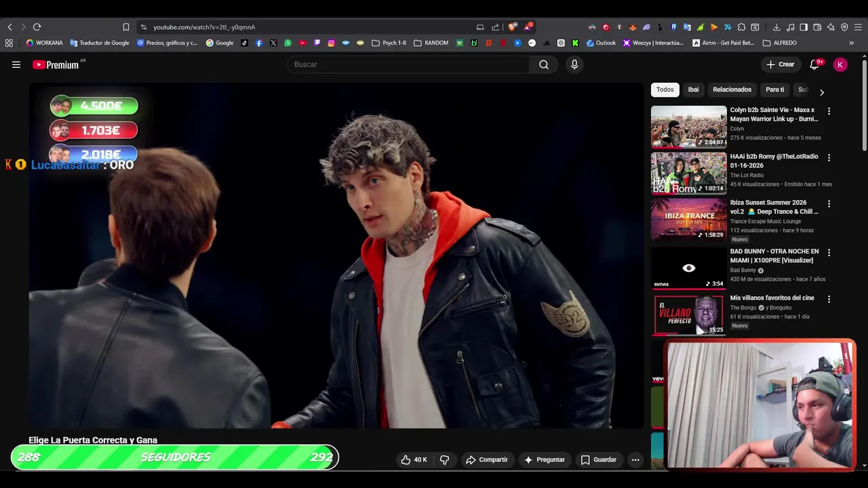The image size is (868, 488).
Task: Click the address bar URL
Action: 204,27
